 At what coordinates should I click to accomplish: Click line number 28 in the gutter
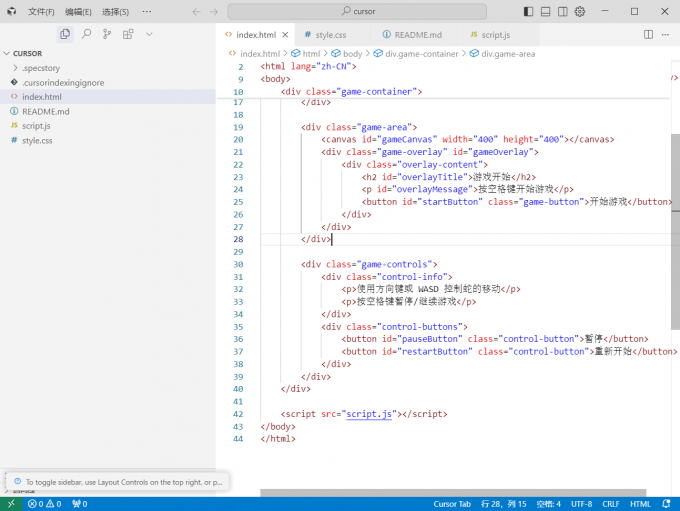pyautogui.click(x=238, y=239)
